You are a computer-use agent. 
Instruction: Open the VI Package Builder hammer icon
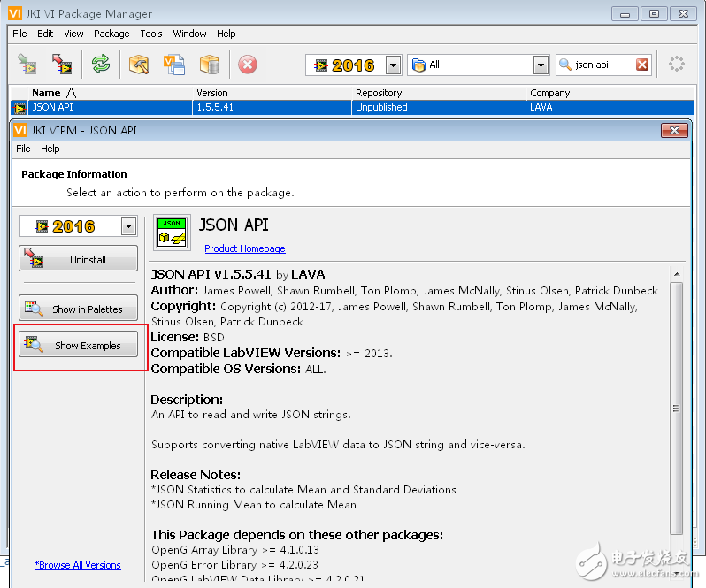coord(139,65)
